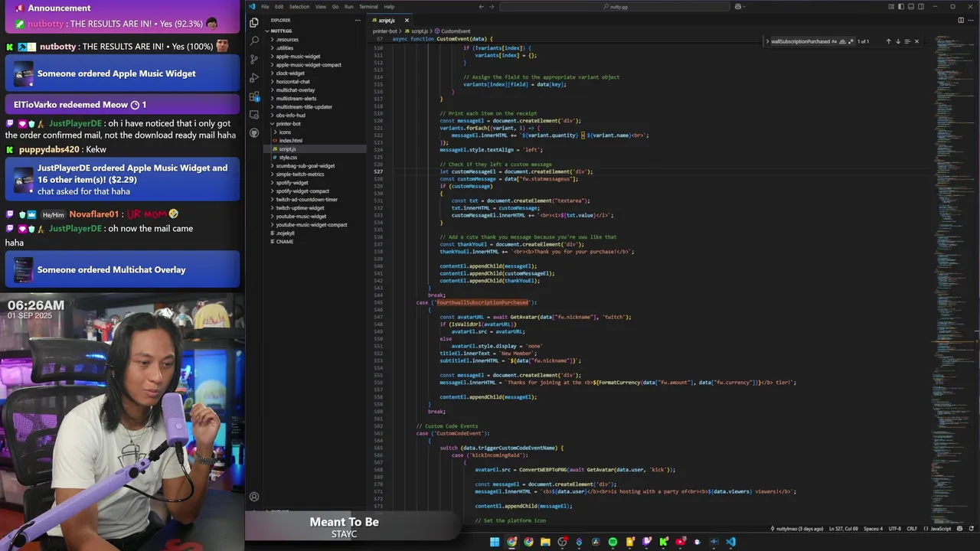Viewport: 980px width, 551px height.
Task: Expand the apple-music-widget folder
Action: [x=298, y=57]
